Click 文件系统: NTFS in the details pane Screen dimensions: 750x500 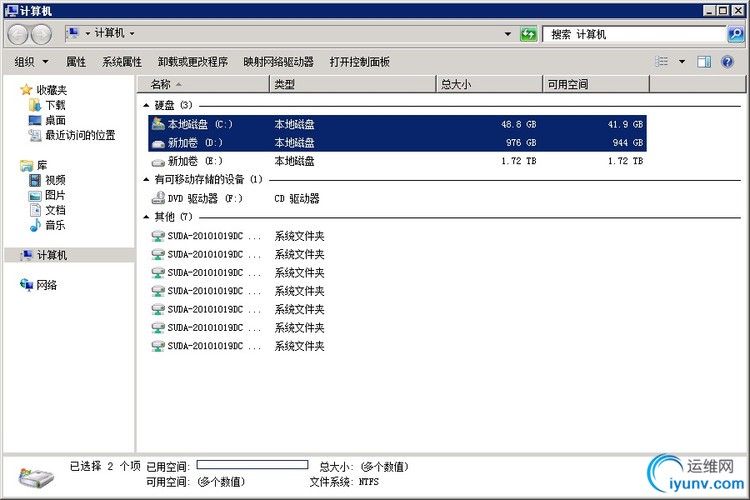[x=344, y=482]
